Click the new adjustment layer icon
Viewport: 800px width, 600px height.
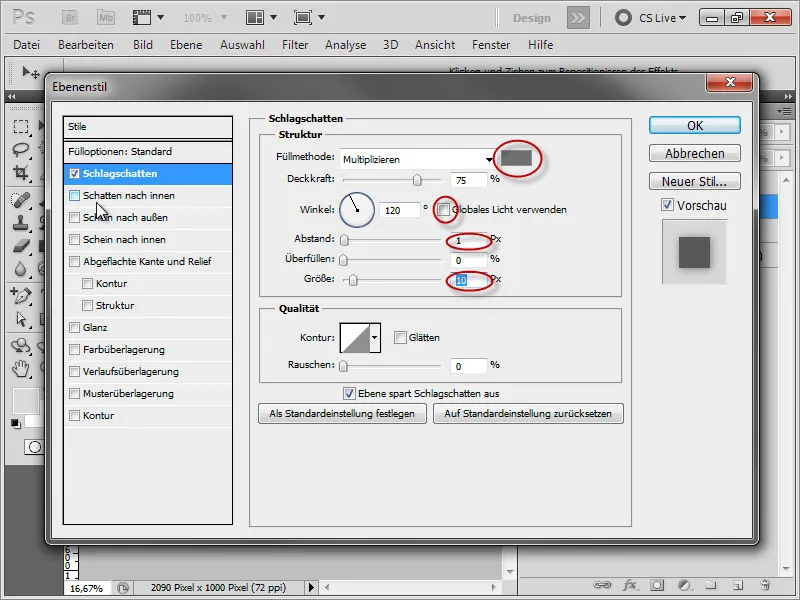(x=684, y=585)
